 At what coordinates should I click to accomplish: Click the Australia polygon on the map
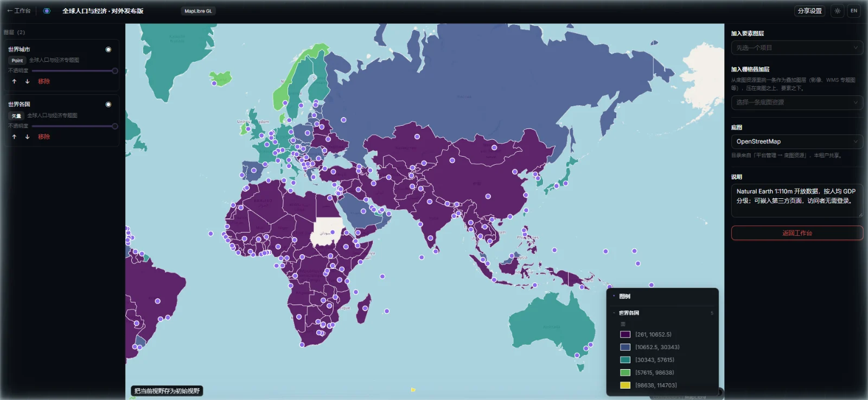[552, 327]
